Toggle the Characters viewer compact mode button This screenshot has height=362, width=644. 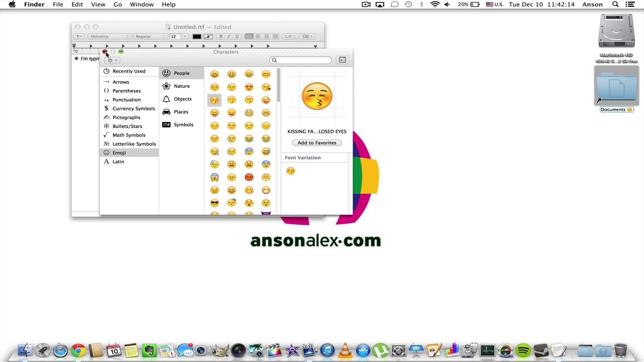coord(342,60)
